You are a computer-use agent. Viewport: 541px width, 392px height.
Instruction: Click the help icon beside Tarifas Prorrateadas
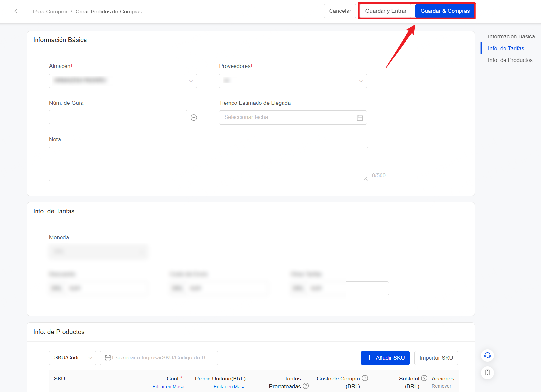click(x=306, y=386)
